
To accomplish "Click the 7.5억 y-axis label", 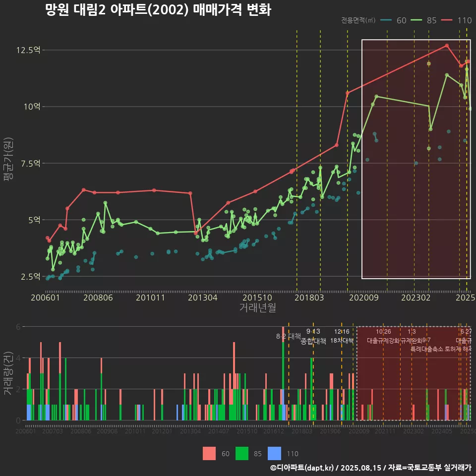I will point(30,163).
